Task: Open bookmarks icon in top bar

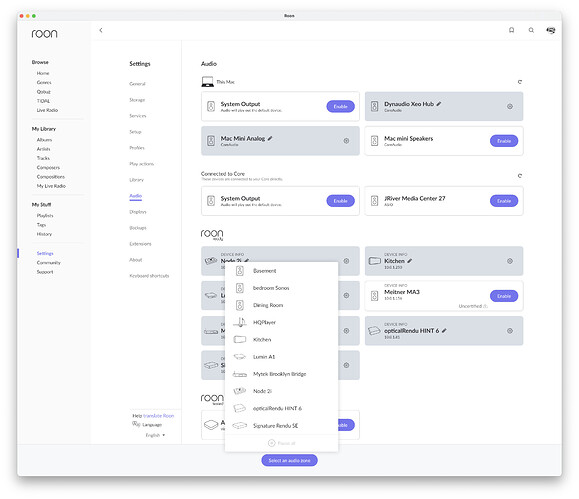Action: [511, 30]
